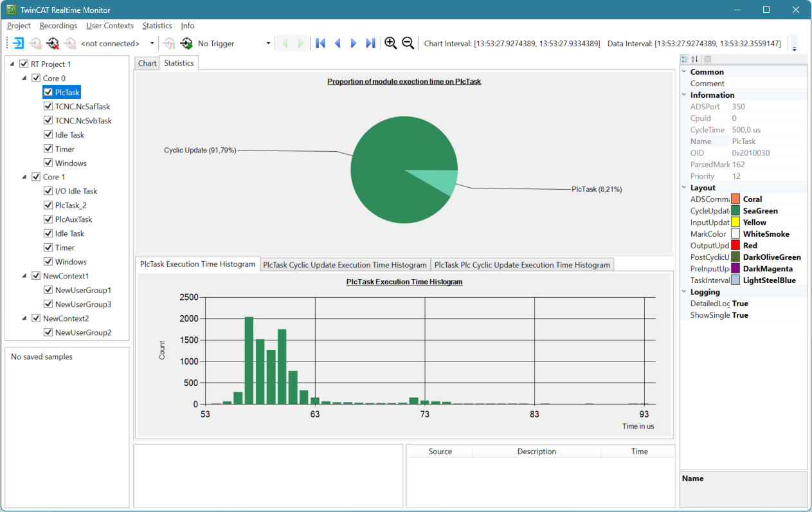
Task: Select the PlcTask_2 tree item
Action: [x=71, y=205]
